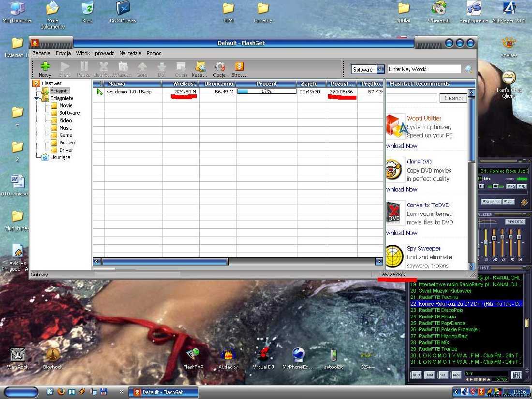Sort by the Procent column header
Viewport: 532px width, 399px height.
click(266, 84)
